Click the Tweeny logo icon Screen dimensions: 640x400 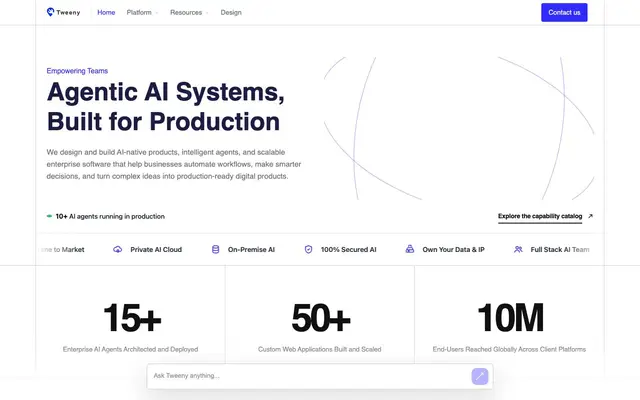point(50,12)
